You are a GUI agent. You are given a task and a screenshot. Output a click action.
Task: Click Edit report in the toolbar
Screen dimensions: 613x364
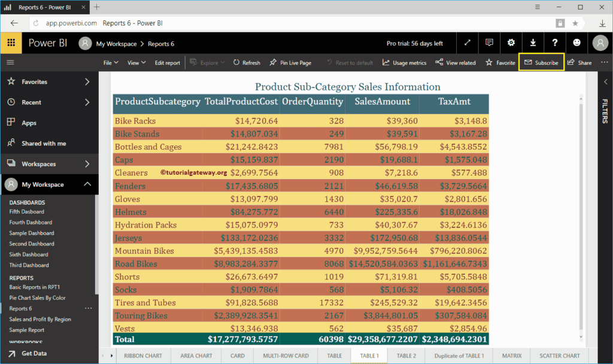click(167, 63)
